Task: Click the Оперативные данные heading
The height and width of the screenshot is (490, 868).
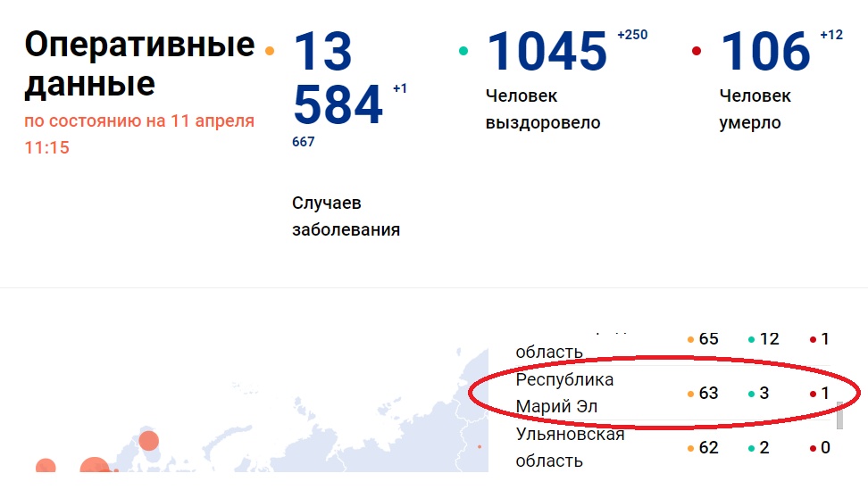Action: point(139,63)
